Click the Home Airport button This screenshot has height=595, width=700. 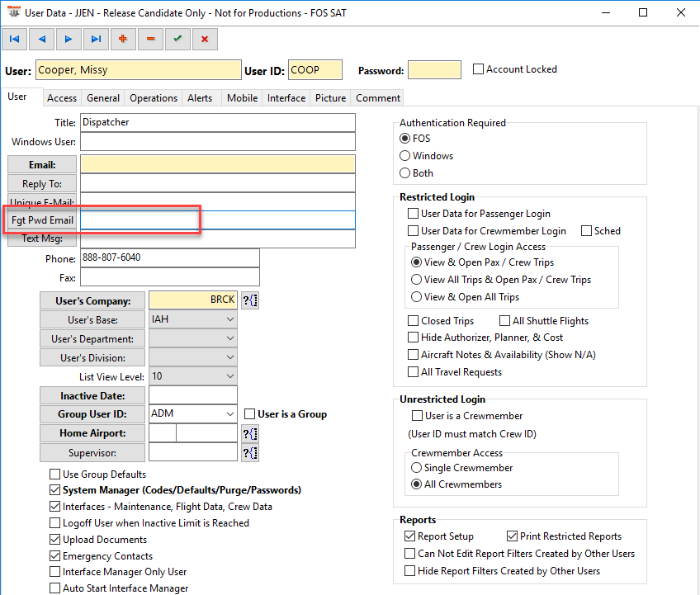(92, 433)
